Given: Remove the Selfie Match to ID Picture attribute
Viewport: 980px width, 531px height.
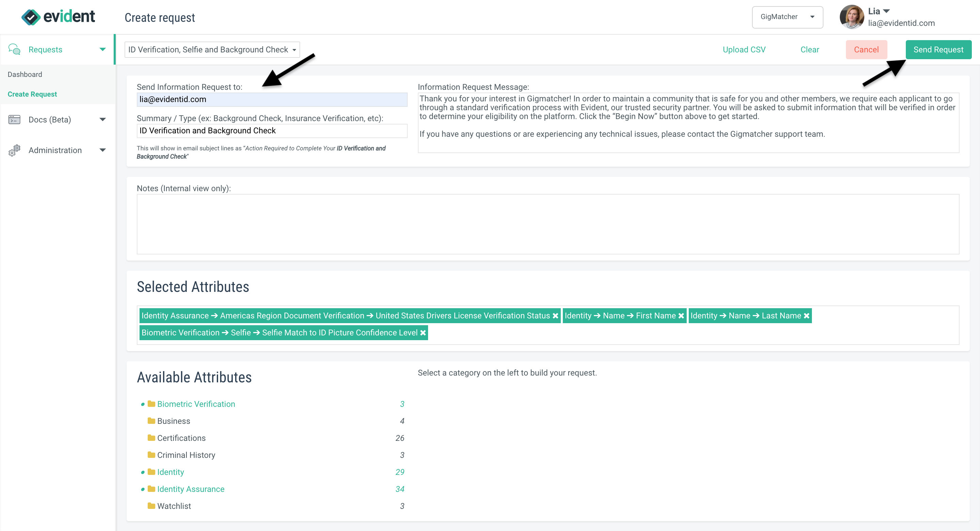Looking at the screenshot, I should click(x=423, y=332).
